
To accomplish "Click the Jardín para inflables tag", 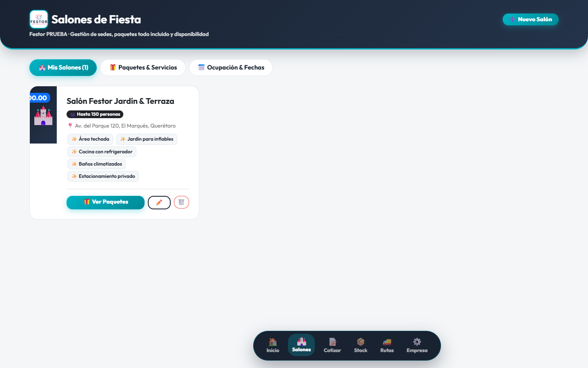I will pyautogui.click(x=147, y=139).
